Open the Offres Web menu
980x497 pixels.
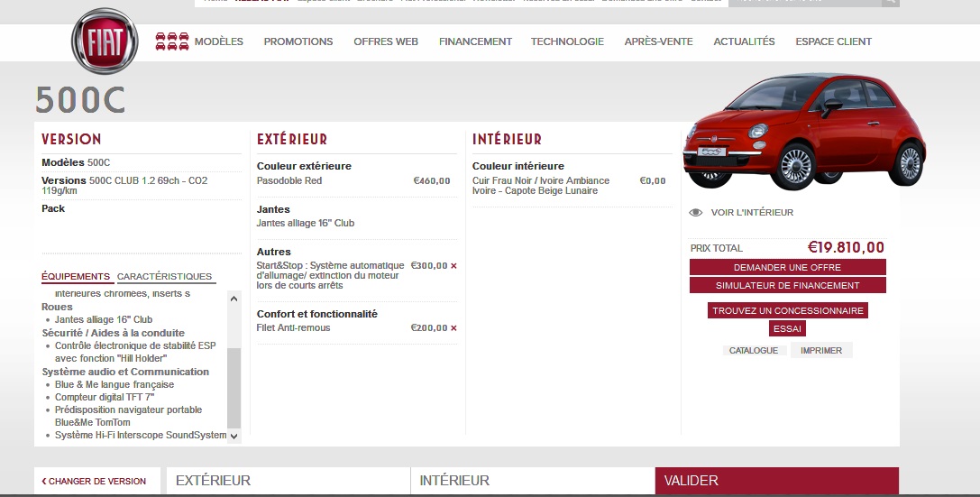[386, 41]
